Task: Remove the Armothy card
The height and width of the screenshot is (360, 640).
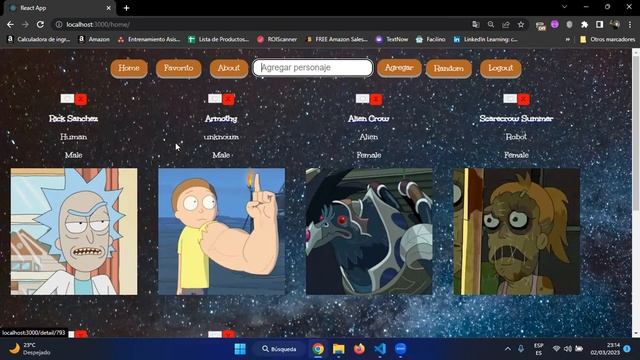Action: click(229, 99)
